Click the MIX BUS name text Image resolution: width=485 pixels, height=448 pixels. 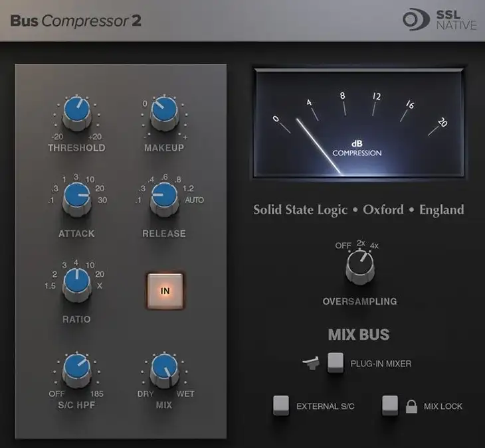point(359,335)
